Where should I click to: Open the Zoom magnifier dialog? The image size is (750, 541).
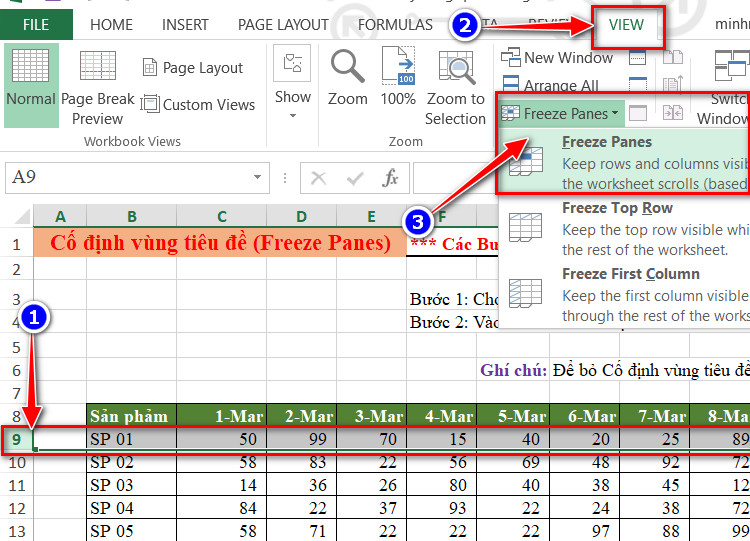click(348, 78)
